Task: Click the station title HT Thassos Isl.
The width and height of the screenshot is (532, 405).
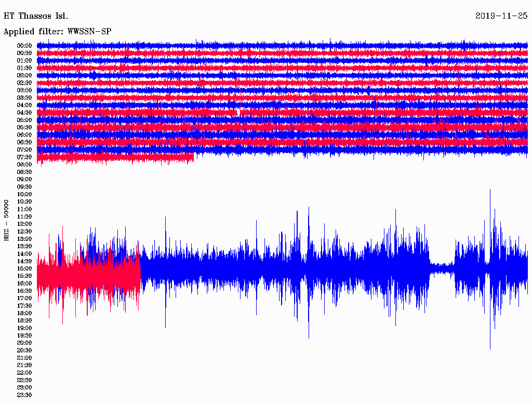Action: click(x=36, y=16)
